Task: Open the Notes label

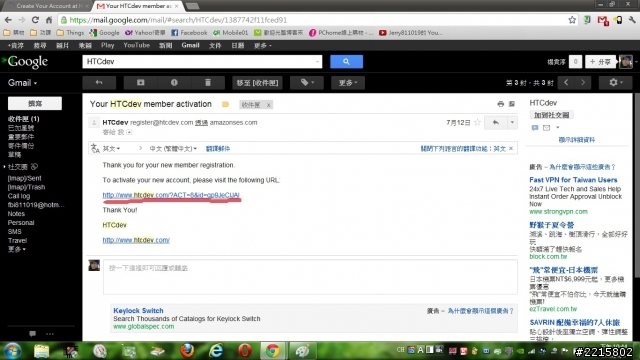Action: (16, 214)
